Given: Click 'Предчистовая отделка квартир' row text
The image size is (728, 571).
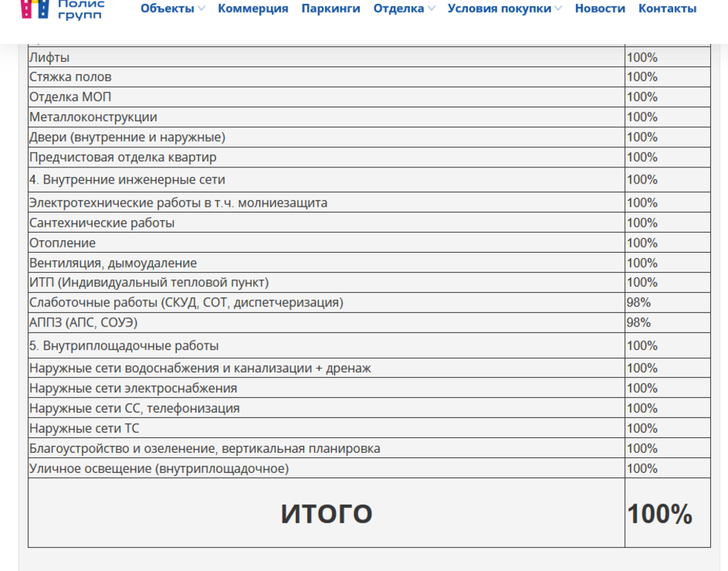Looking at the screenshot, I should click(123, 157).
